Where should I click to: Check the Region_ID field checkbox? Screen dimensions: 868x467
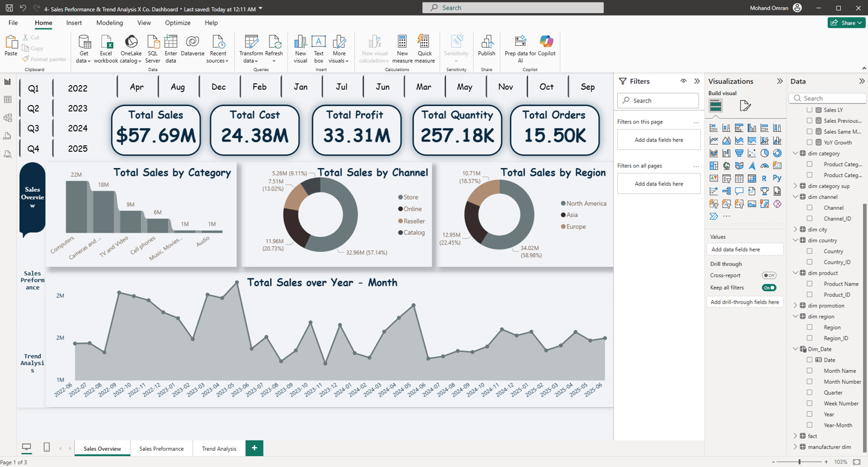[x=810, y=338]
